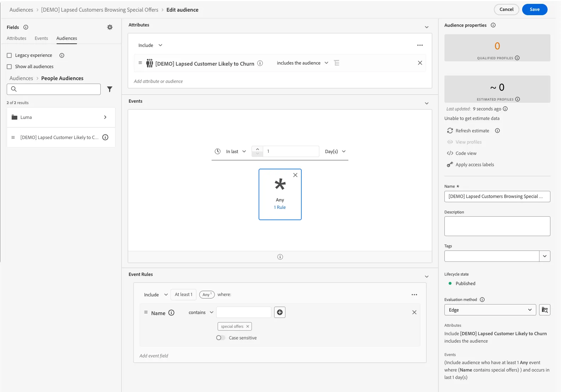Open the Fields settings gear
This screenshot has width=561, height=392.
[x=110, y=27]
